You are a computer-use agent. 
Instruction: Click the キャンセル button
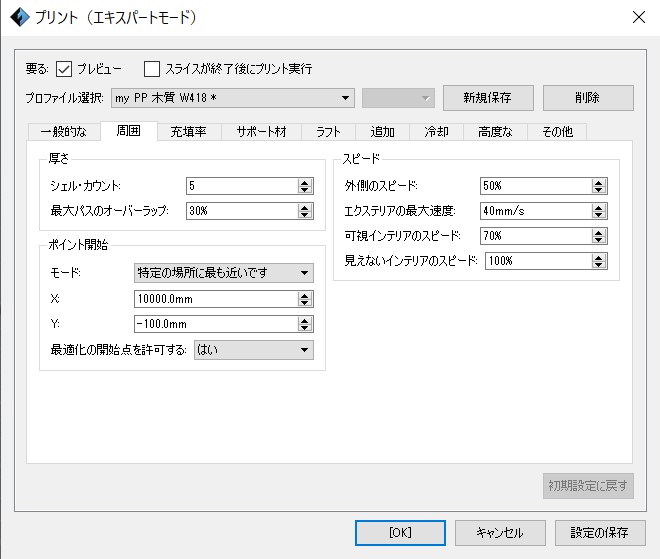click(x=500, y=533)
